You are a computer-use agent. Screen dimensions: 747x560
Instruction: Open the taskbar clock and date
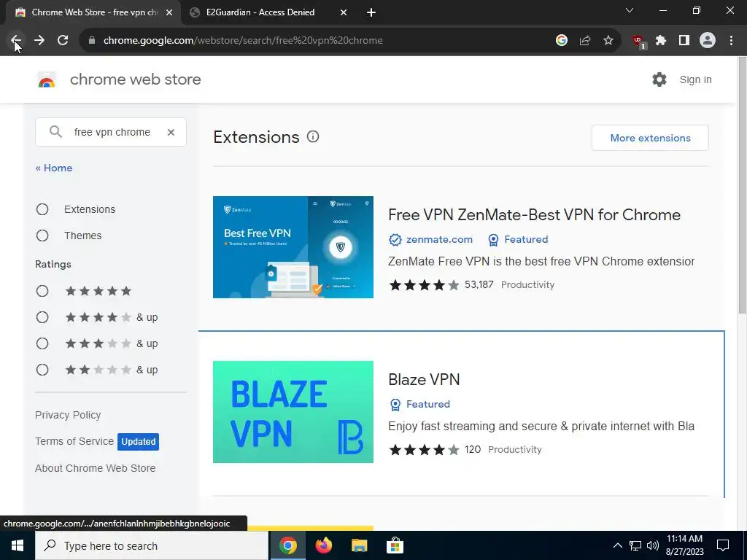tap(684, 545)
